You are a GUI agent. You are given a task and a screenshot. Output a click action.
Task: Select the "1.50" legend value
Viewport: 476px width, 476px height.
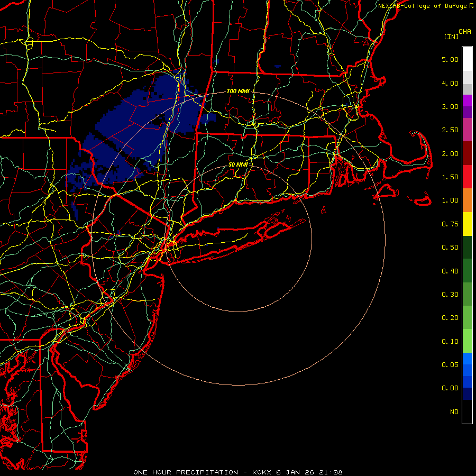coord(450,177)
